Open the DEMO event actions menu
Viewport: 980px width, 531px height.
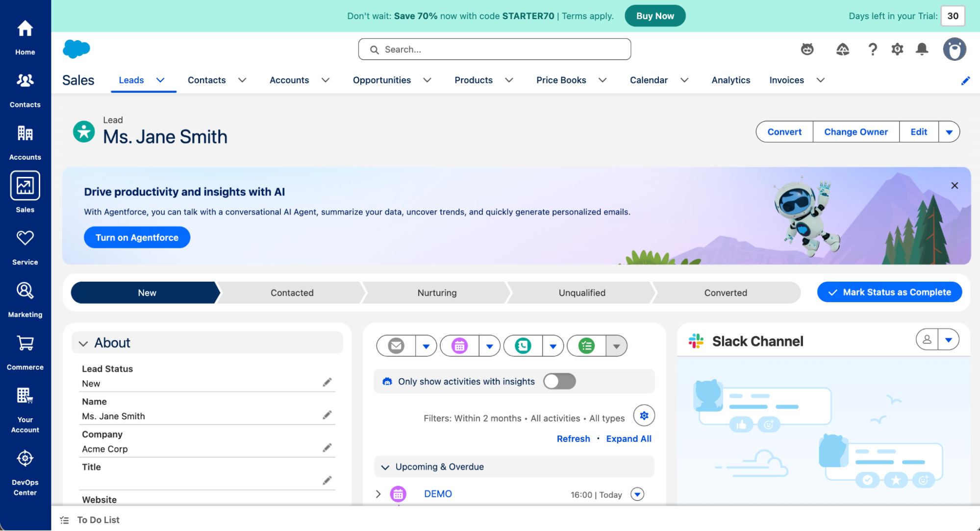pyautogui.click(x=637, y=494)
